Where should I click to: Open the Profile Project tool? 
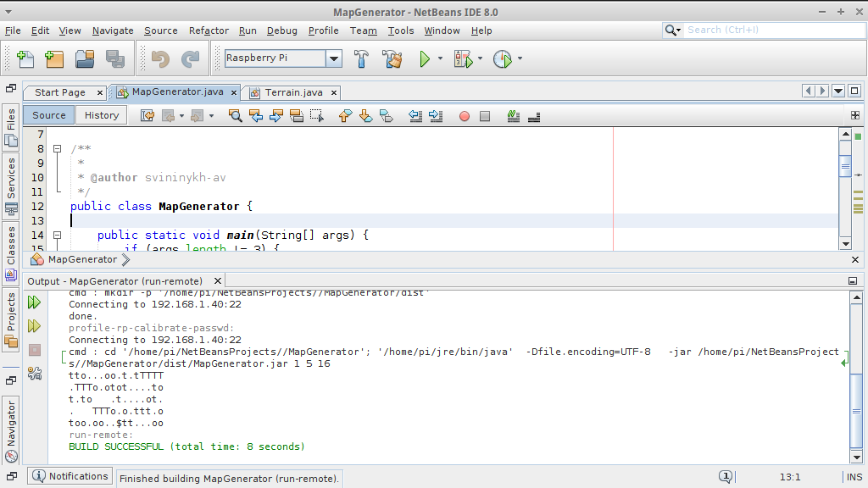[x=504, y=58]
